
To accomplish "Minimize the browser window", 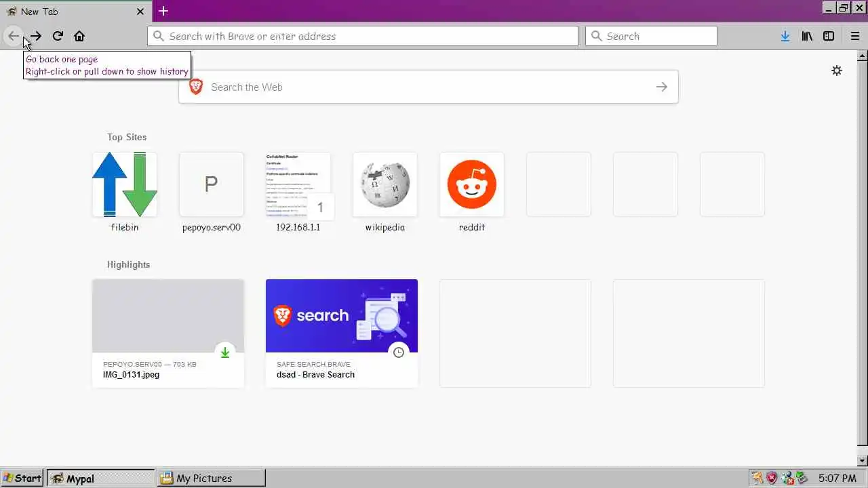I will pyautogui.click(x=829, y=8).
